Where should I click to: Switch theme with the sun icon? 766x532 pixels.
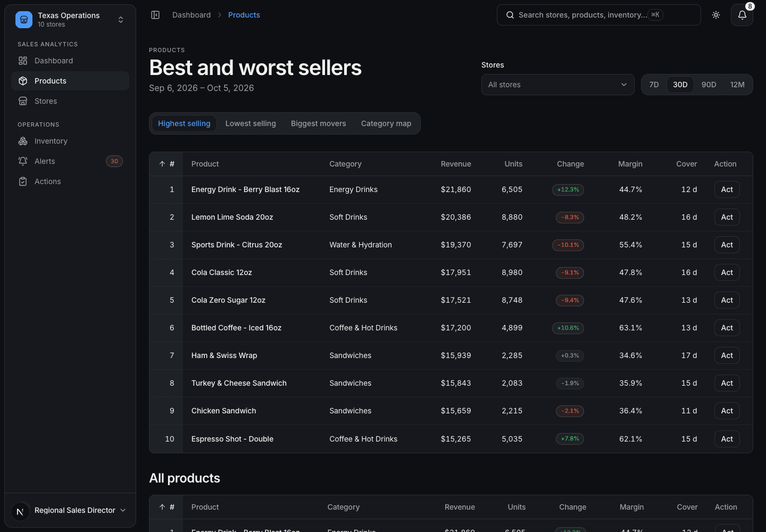click(716, 15)
